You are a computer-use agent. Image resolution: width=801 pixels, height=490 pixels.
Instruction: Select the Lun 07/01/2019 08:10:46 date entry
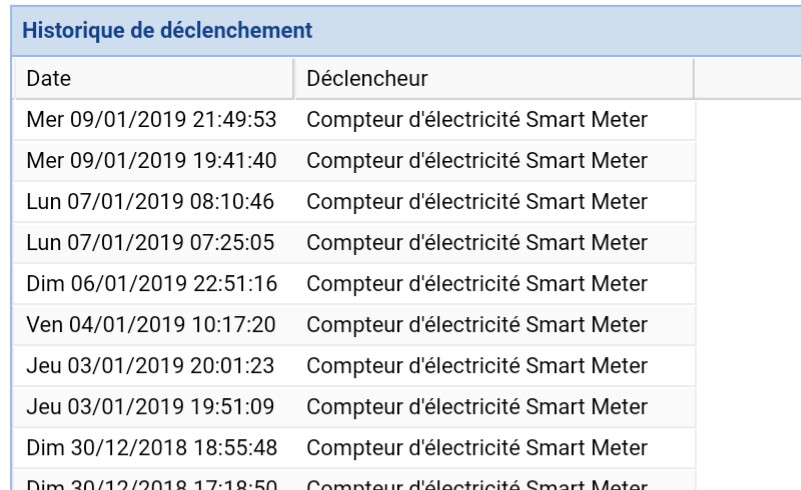tap(153, 202)
